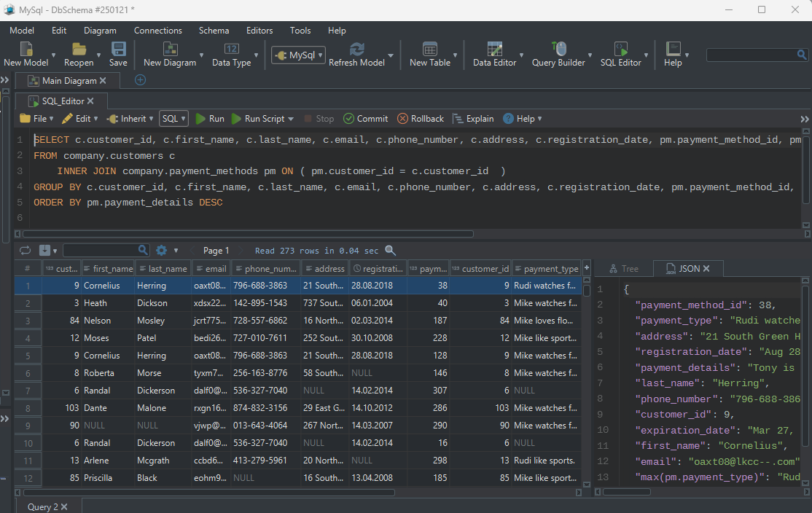
Task: Refresh the result grid icon
Action: [25, 251]
